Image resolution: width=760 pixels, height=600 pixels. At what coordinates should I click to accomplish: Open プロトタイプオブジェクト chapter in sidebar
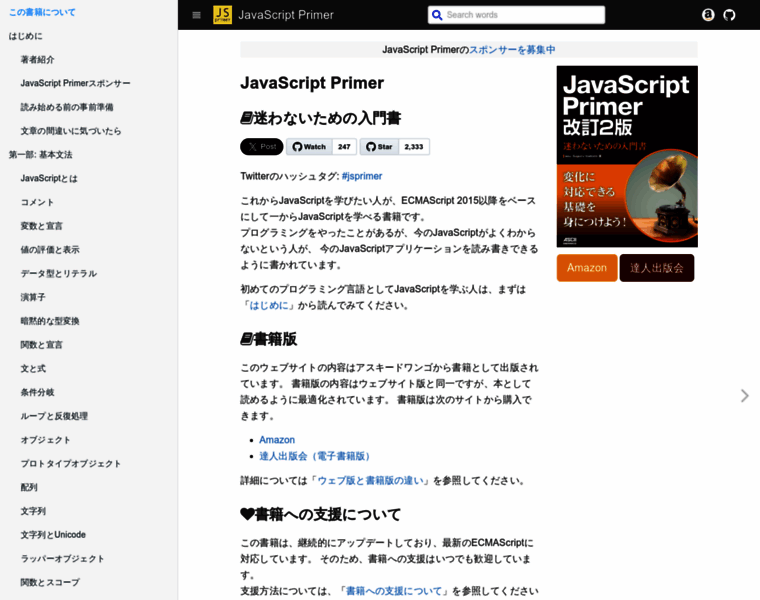click(71, 463)
